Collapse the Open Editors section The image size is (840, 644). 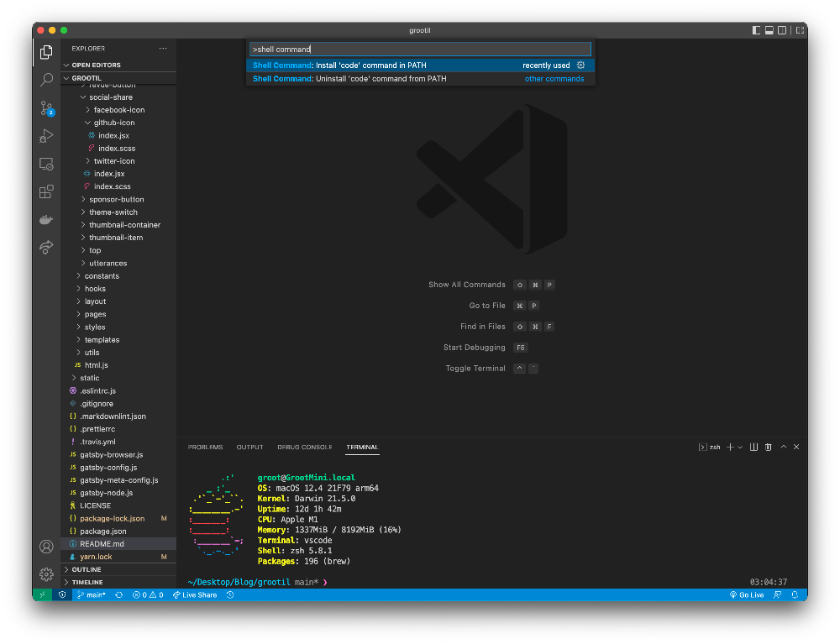click(x=119, y=65)
